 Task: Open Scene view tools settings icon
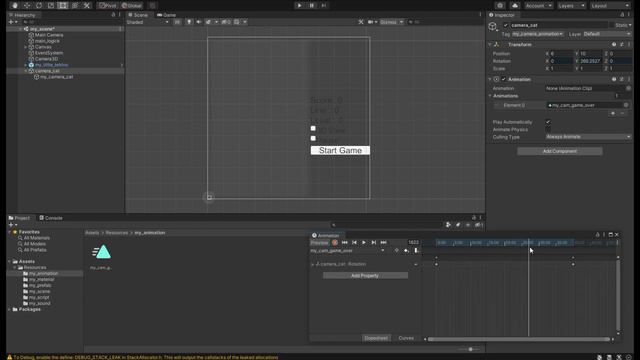point(361,22)
